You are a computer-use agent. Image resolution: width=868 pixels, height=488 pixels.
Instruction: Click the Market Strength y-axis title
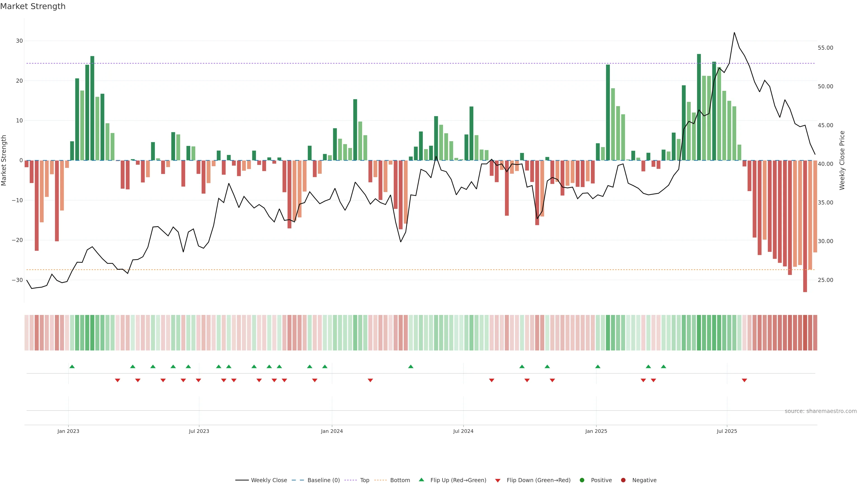(x=4, y=160)
